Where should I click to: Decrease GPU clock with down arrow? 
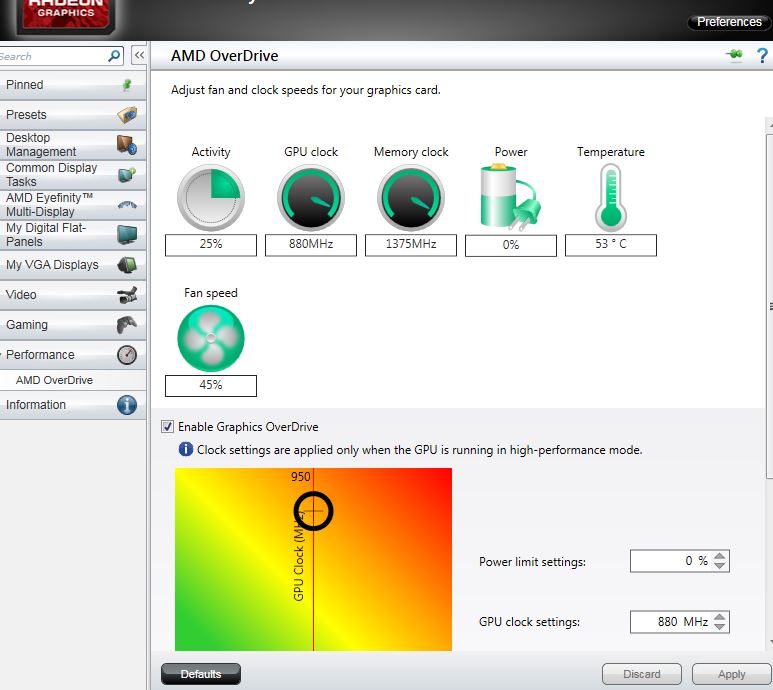point(720,626)
